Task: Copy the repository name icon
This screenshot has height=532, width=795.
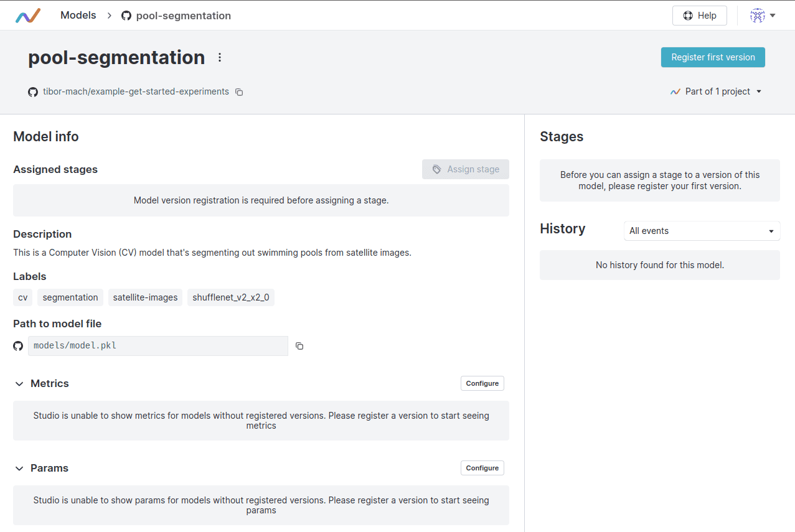Action: pos(239,92)
